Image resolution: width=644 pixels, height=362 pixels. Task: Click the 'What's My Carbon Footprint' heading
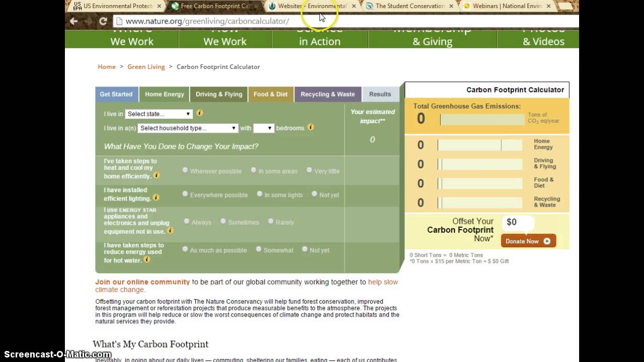(150, 344)
